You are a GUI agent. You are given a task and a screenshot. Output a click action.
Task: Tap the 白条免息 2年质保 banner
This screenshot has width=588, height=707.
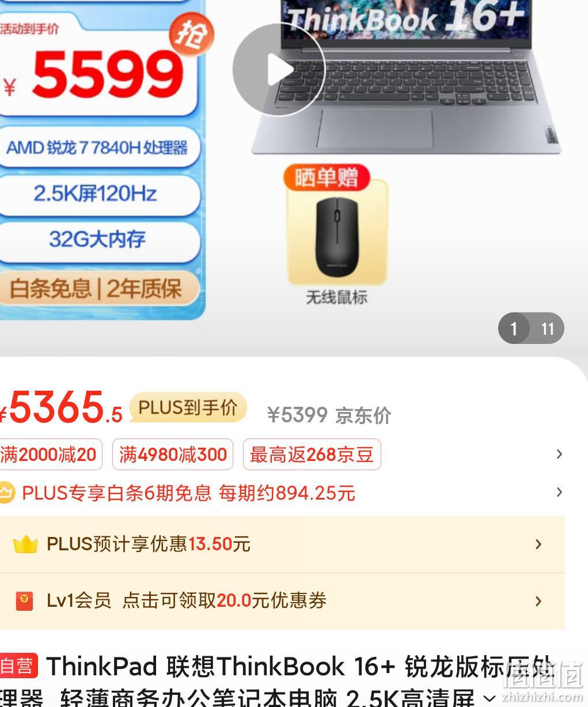click(96, 289)
